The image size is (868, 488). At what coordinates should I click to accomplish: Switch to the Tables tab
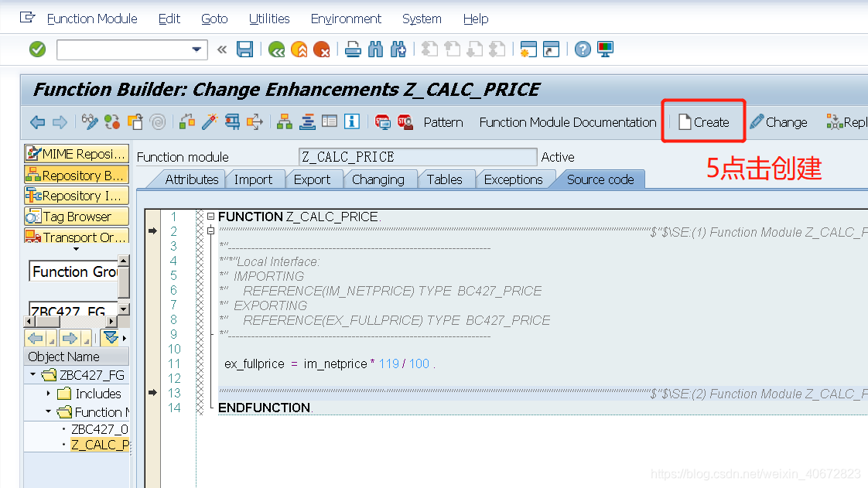coord(445,180)
